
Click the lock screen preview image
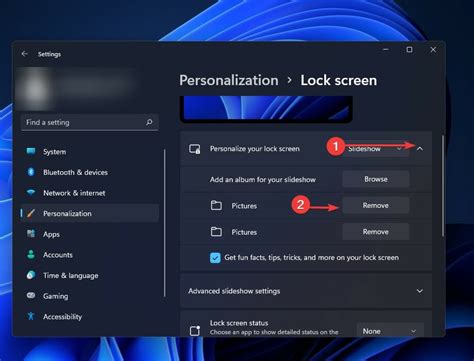pos(266,109)
